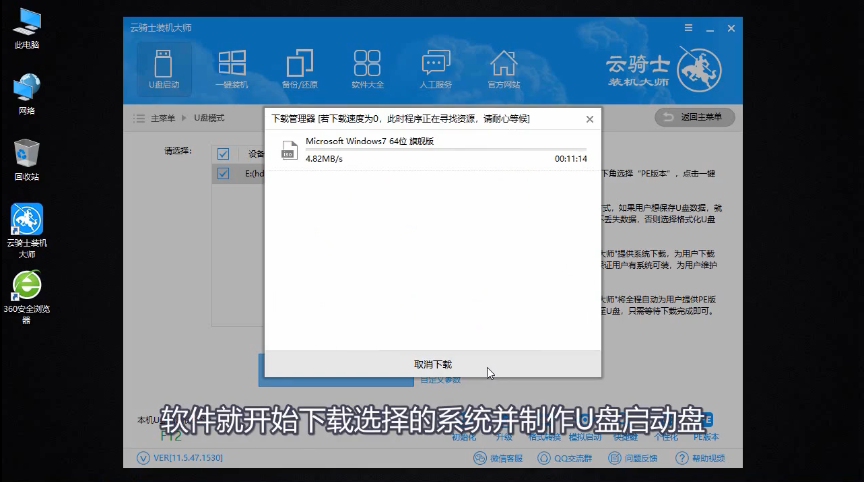The image size is (864, 482).
Task: Click U盘模式 breadcrumb item
Action: coord(209,118)
